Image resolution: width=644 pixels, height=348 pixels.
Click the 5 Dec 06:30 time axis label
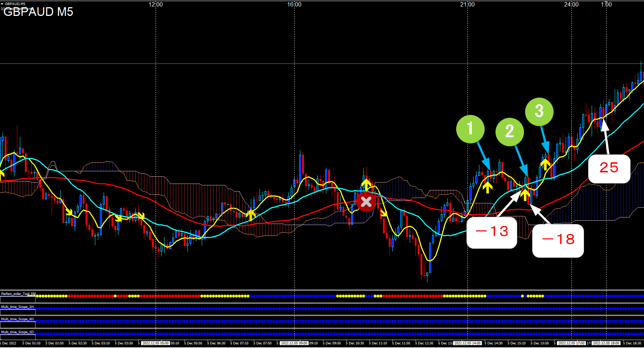pos(216,343)
